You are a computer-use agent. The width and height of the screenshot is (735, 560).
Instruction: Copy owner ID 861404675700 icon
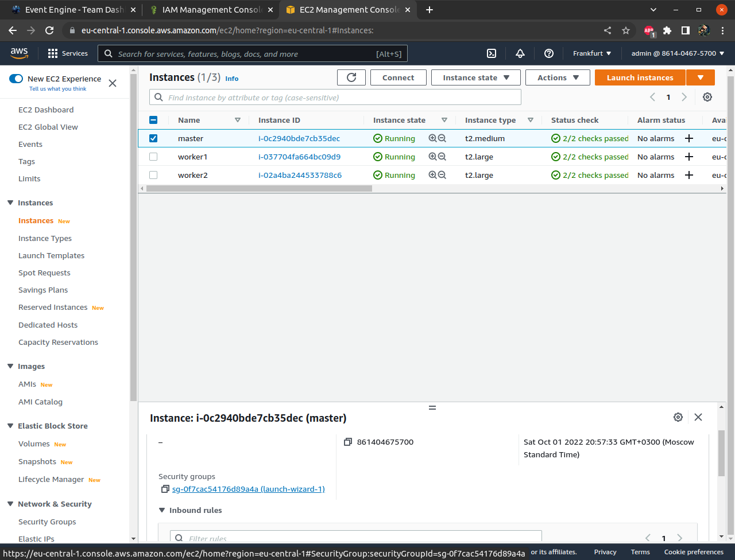(347, 442)
